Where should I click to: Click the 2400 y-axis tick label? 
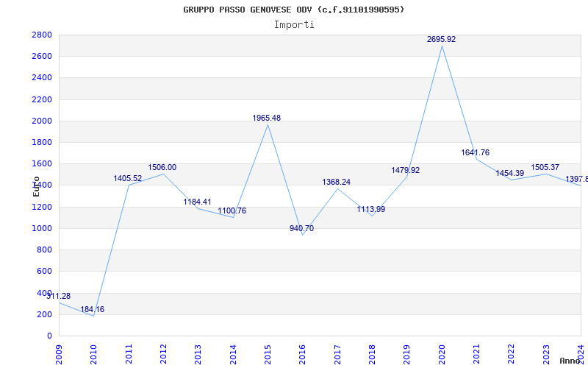[42, 78]
